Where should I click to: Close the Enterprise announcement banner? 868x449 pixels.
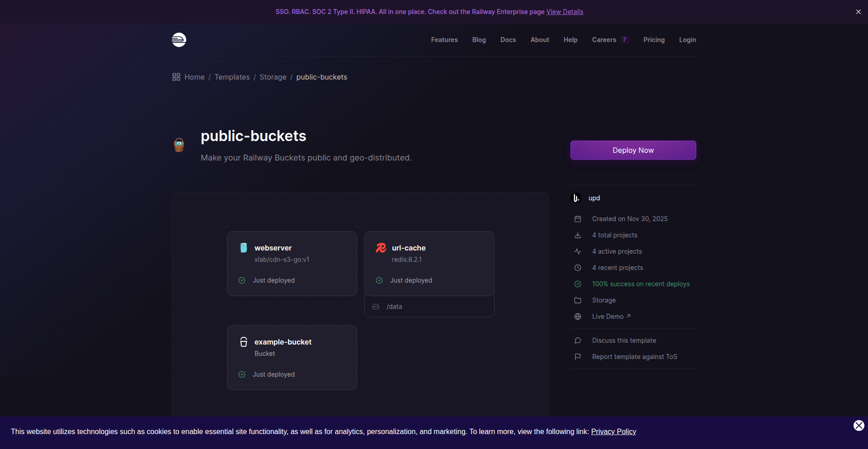[x=858, y=12]
